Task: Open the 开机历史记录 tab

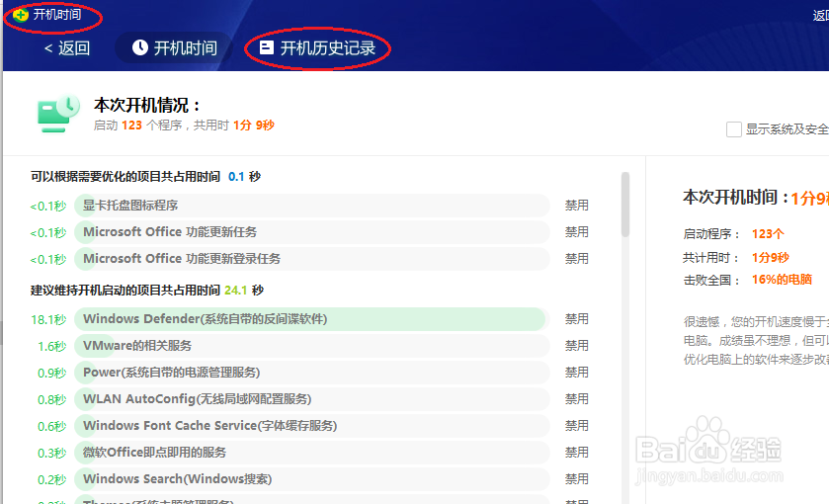Action: tap(317, 48)
